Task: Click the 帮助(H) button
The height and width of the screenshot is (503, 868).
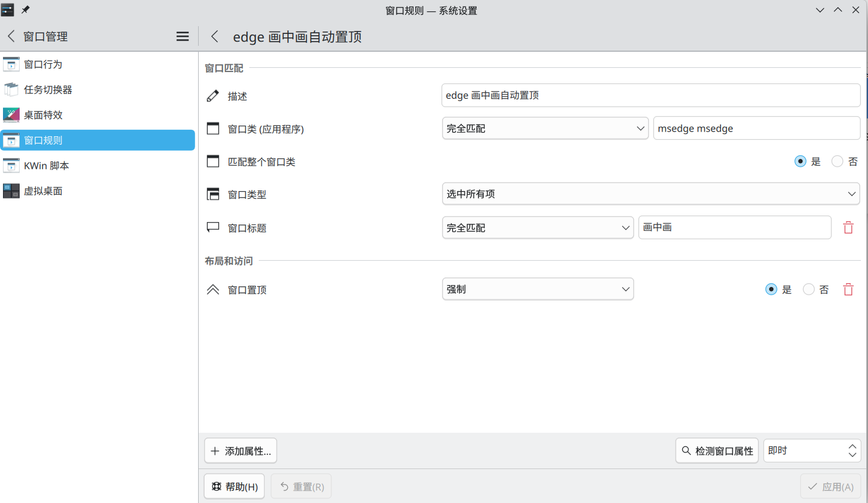Action: click(234, 486)
